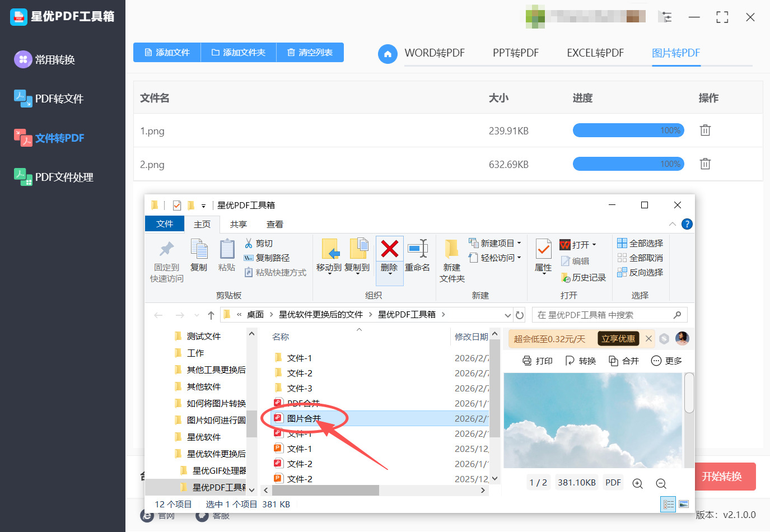The height and width of the screenshot is (532, 770).
Task: Click 复制路径 in the ribbon
Action: [267, 258]
